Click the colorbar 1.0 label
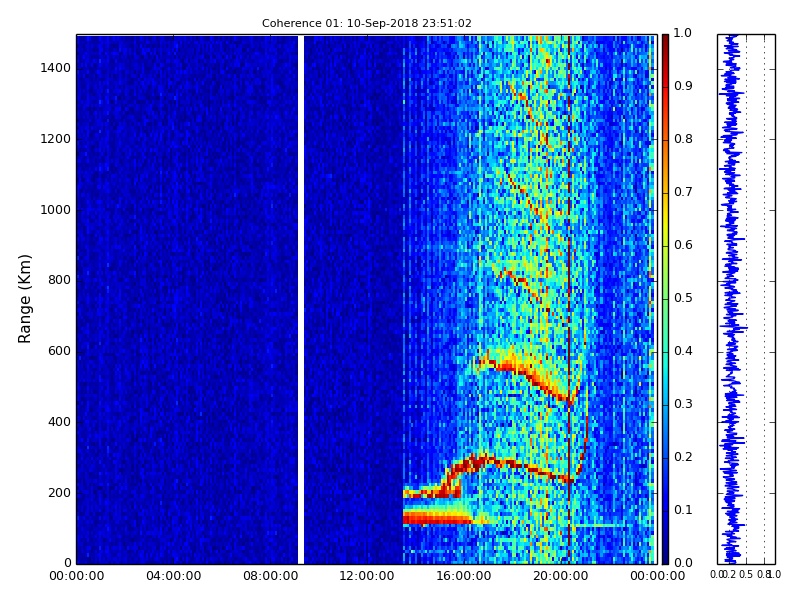 tap(683, 33)
